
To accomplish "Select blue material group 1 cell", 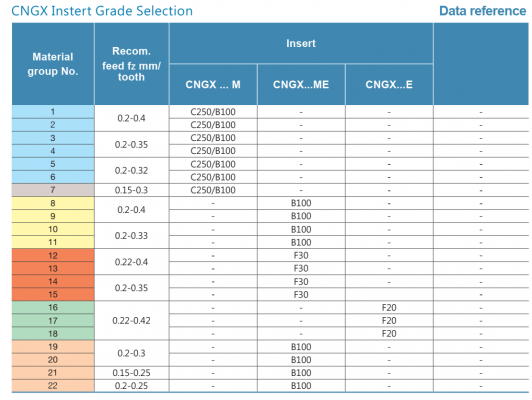I will tap(53, 112).
